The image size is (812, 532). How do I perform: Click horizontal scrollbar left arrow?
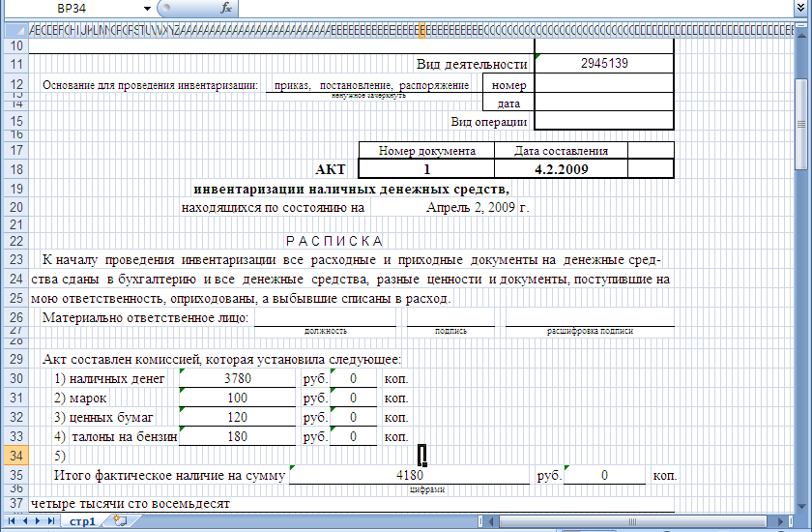point(491,521)
